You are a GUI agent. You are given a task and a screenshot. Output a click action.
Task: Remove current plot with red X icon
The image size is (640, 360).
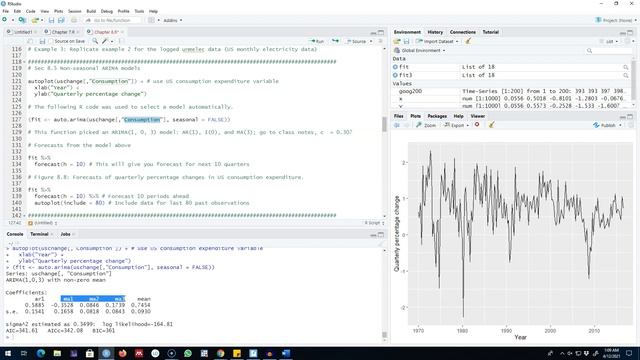tap(477, 124)
